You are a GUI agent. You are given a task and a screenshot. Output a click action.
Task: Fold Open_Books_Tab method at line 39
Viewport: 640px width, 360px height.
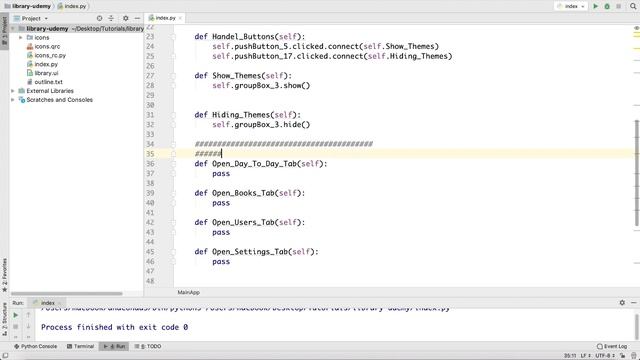[x=173, y=193]
